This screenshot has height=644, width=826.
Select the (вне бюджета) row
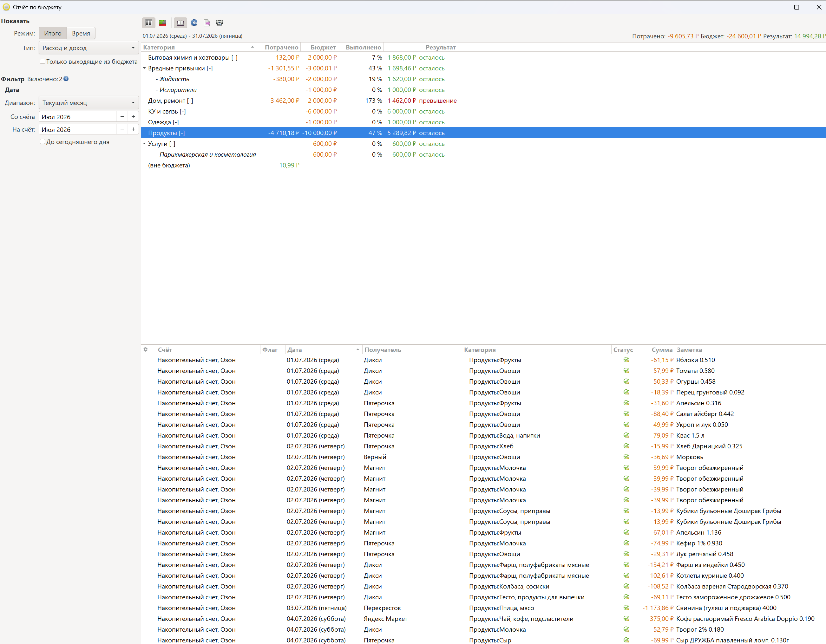point(483,165)
